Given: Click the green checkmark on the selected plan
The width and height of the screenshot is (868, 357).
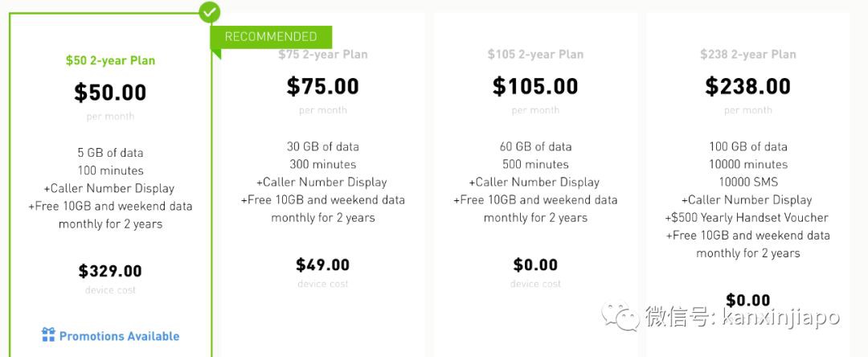Looking at the screenshot, I should (210, 12).
